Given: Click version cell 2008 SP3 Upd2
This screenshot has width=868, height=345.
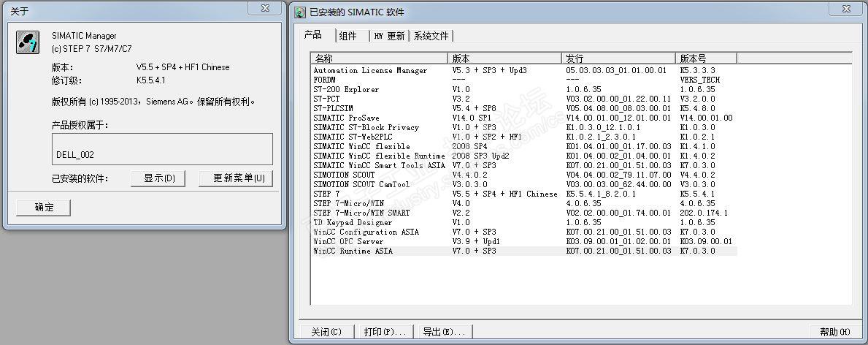Looking at the screenshot, I should 480,156.
